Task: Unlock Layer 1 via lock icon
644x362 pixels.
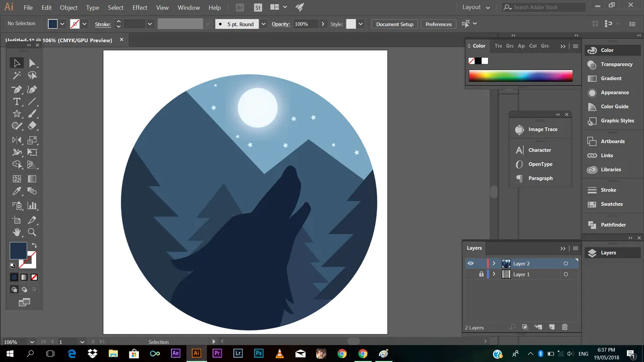Action: pos(481,274)
